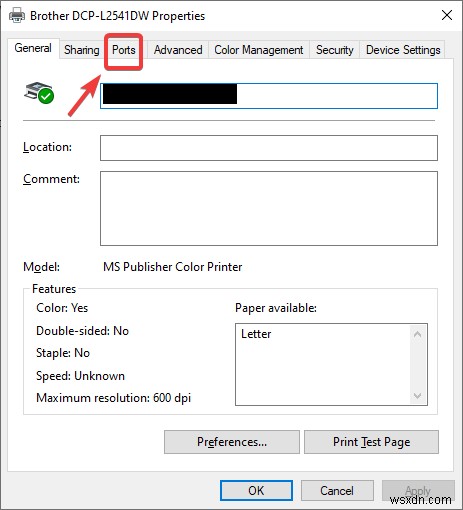Click the Location label

pyautogui.click(x=47, y=147)
